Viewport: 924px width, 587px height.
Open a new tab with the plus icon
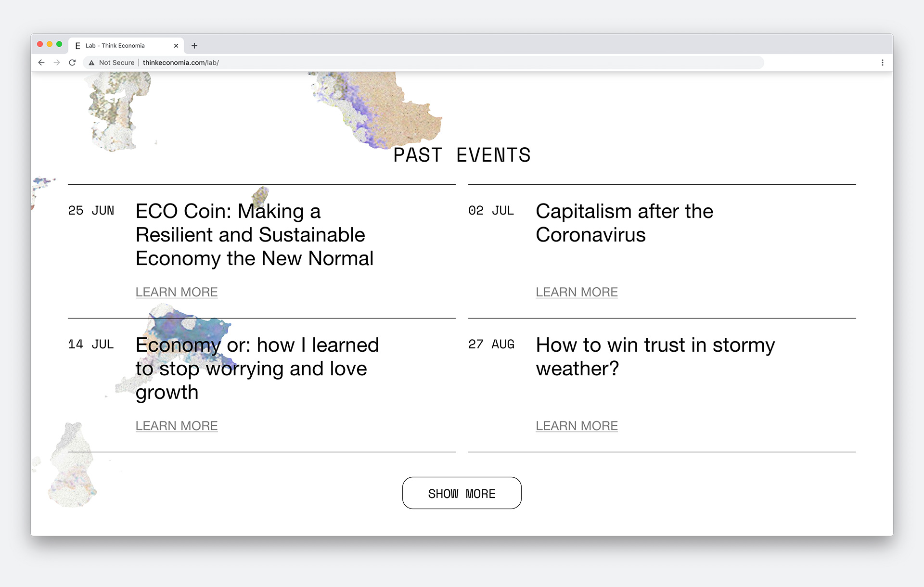[194, 46]
